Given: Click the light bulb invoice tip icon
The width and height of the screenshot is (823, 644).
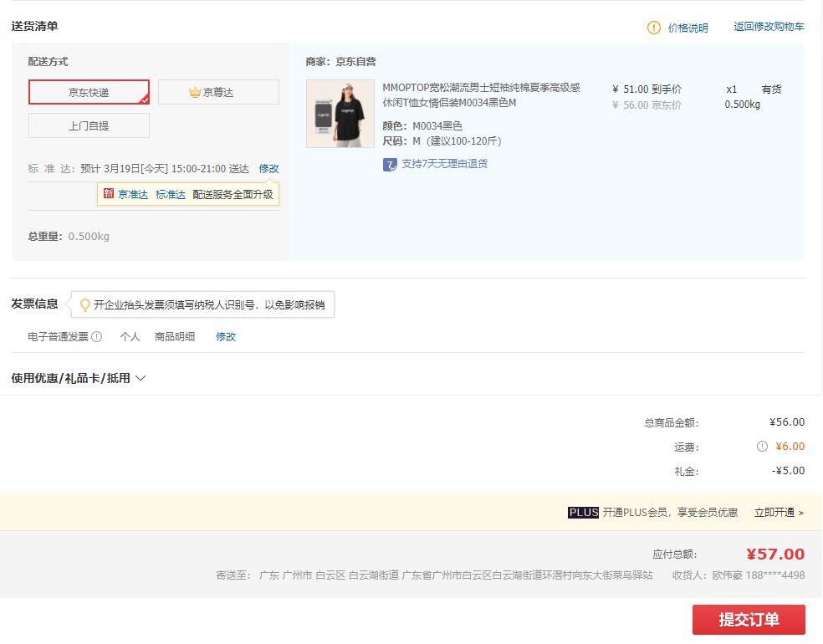Looking at the screenshot, I should 84,305.
